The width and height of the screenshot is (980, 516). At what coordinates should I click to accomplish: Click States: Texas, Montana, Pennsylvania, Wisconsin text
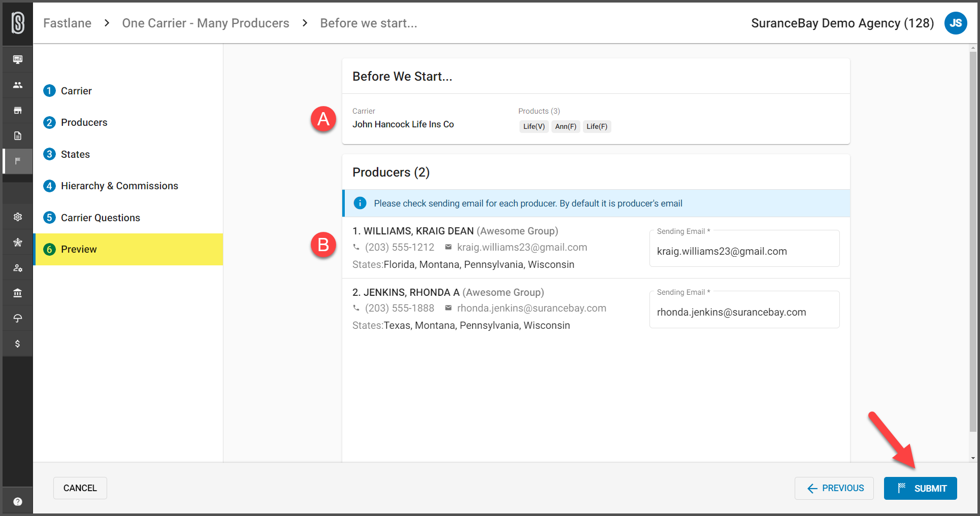point(461,325)
